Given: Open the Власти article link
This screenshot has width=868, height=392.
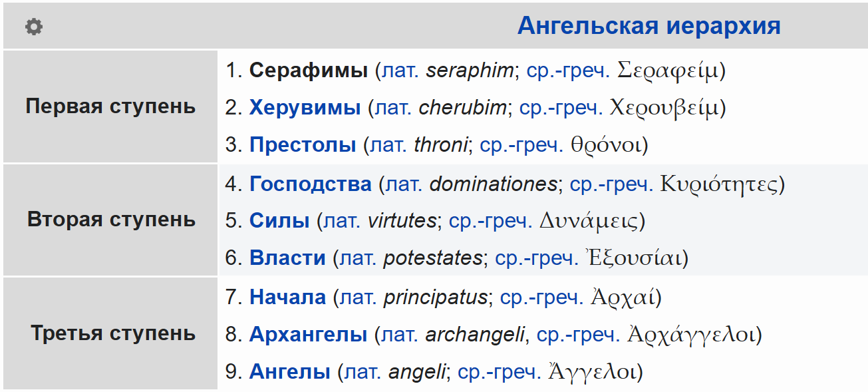Looking at the screenshot, I should click(287, 258).
